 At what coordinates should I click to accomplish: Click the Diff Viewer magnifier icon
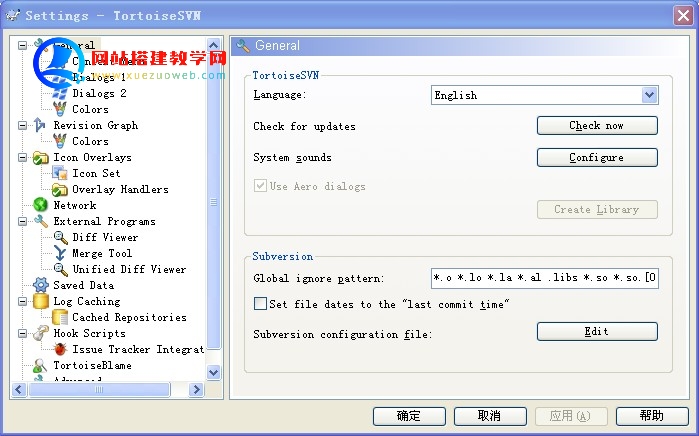click(60, 237)
